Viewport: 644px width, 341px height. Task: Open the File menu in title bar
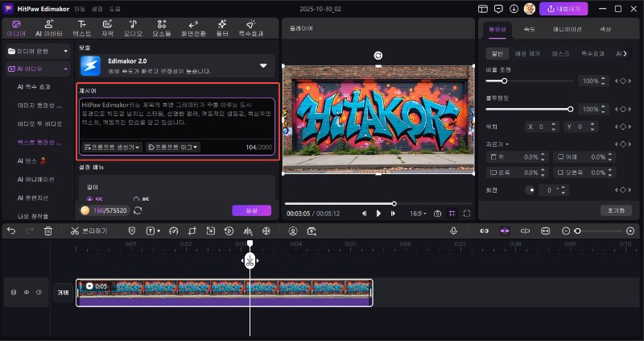(x=79, y=9)
